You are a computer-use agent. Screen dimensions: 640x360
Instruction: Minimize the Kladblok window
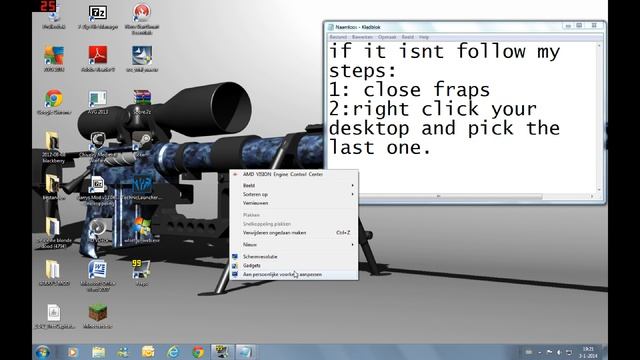pyautogui.click(x=568, y=26)
